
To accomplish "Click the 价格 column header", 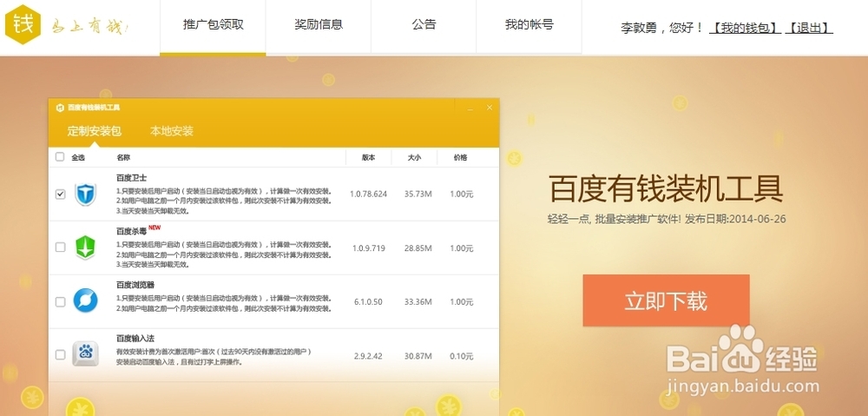I will (460, 157).
